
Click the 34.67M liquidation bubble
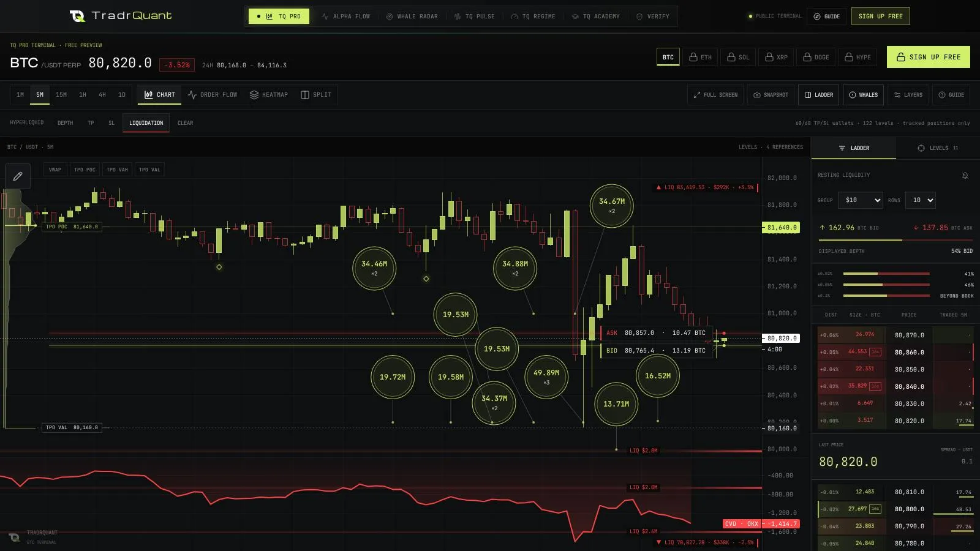click(x=612, y=206)
